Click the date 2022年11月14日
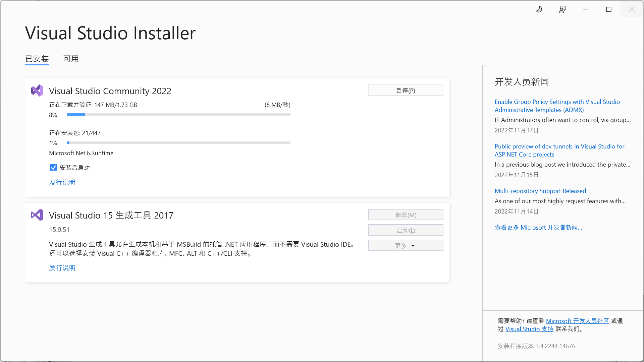The image size is (644, 362). 517,211
